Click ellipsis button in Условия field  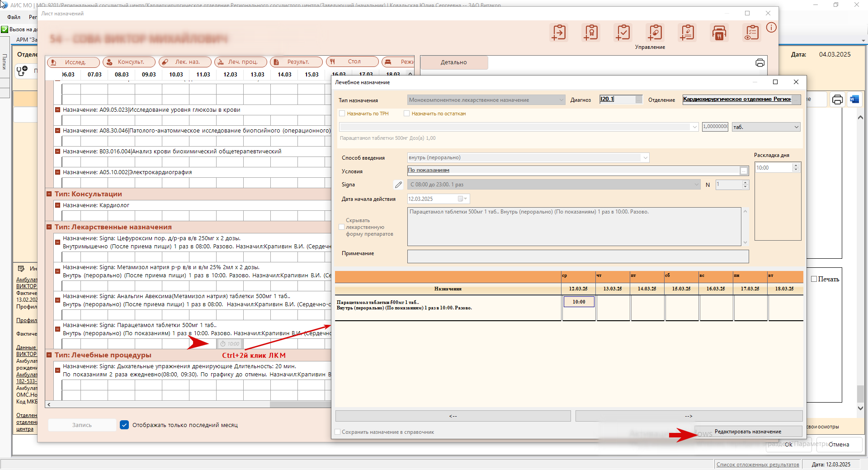744,171
